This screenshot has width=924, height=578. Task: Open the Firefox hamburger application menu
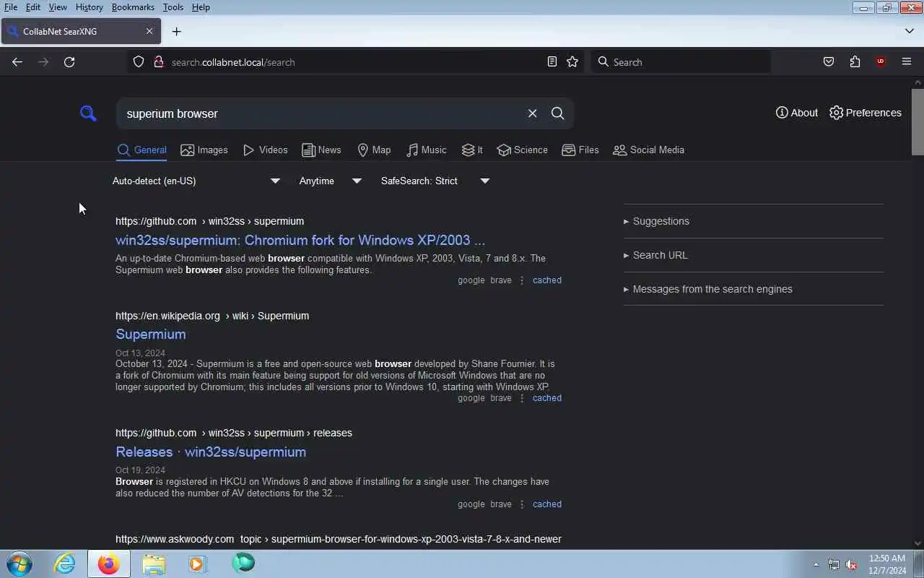click(907, 62)
